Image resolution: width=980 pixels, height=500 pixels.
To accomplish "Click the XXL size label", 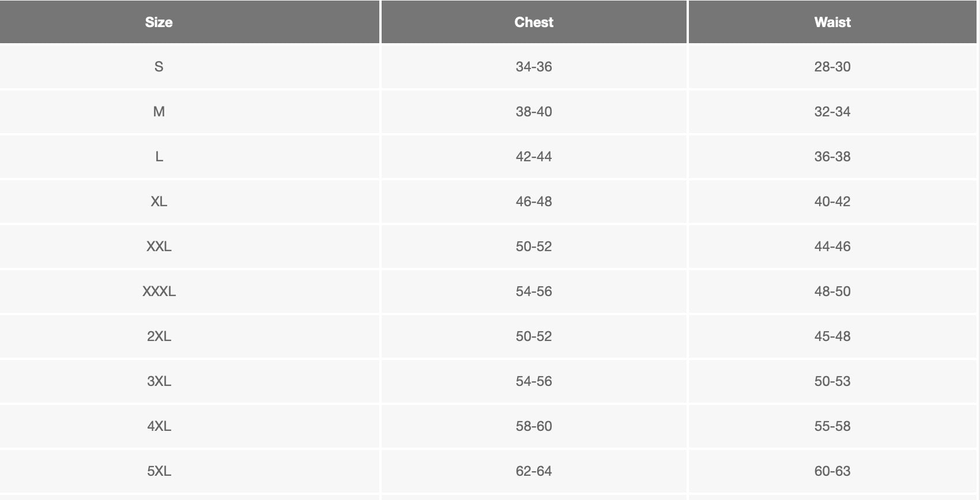I will click(159, 247).
